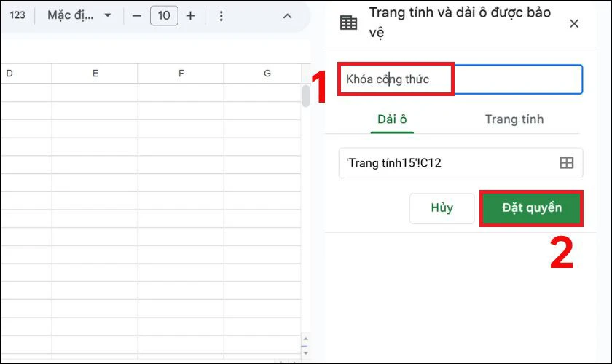Select column E header
This screenshot has height=364, width=612.
(x=95, y=74)
